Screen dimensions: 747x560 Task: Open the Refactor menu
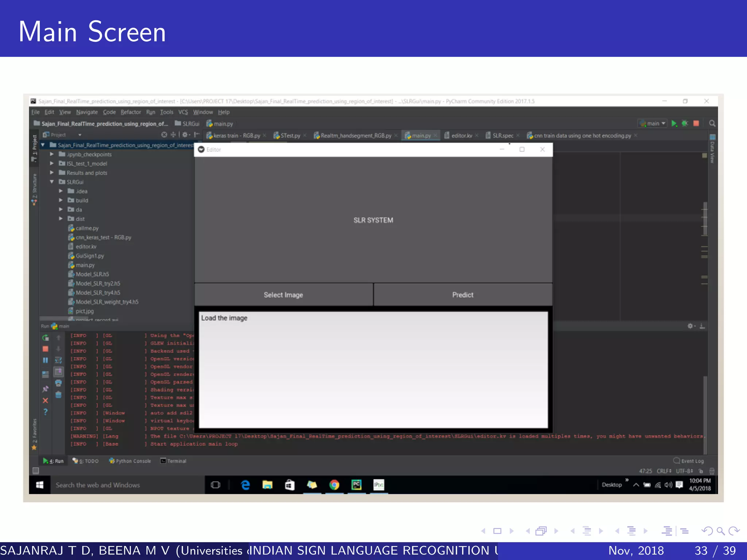click(131, 112)
